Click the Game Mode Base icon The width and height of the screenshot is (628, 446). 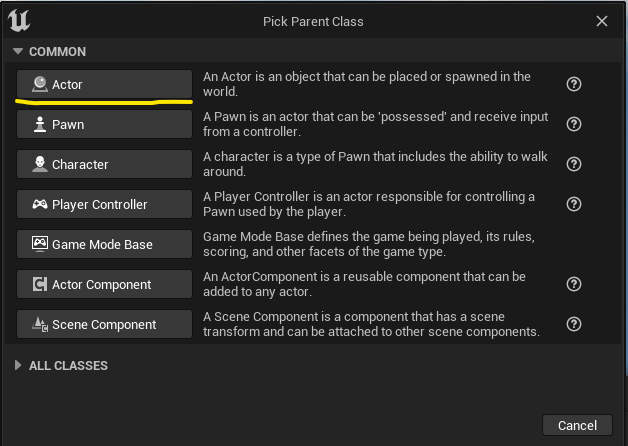point(40,243)
